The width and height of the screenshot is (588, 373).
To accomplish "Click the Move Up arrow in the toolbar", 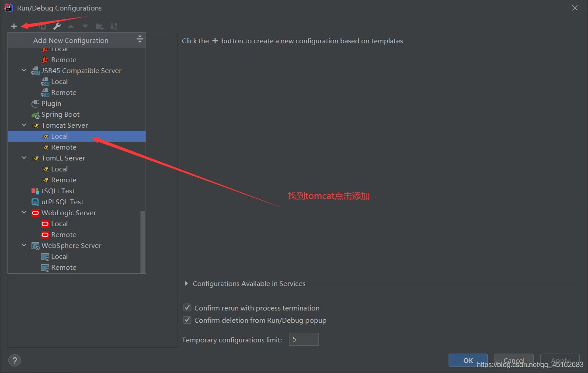I will coord(71,26).
